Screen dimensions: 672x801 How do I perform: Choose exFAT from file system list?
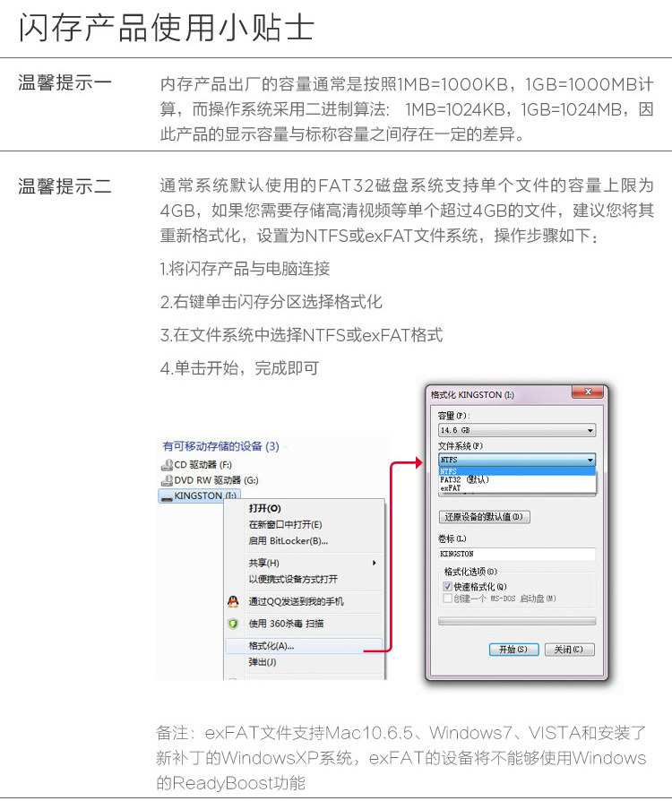[x=517, y=487]
